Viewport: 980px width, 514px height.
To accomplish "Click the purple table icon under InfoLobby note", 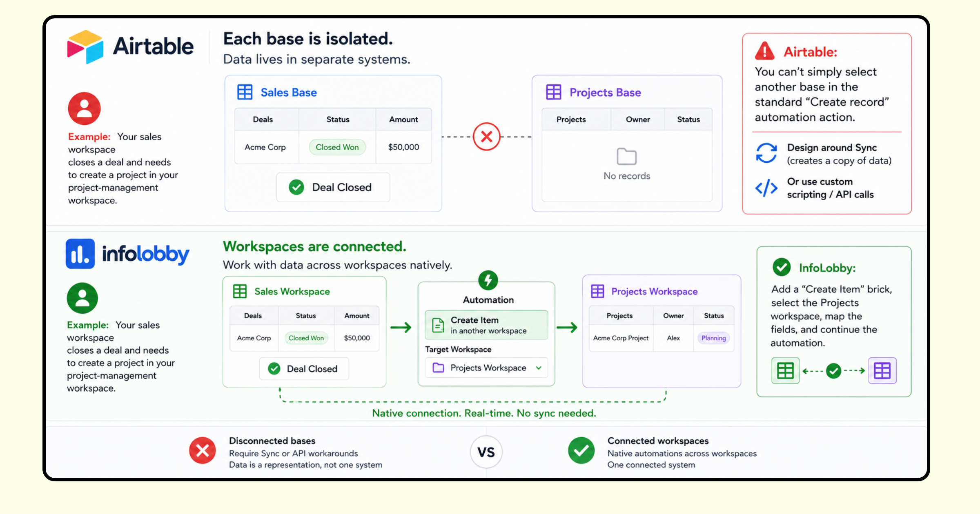I will pyautogui.click(x=882, y=370).
